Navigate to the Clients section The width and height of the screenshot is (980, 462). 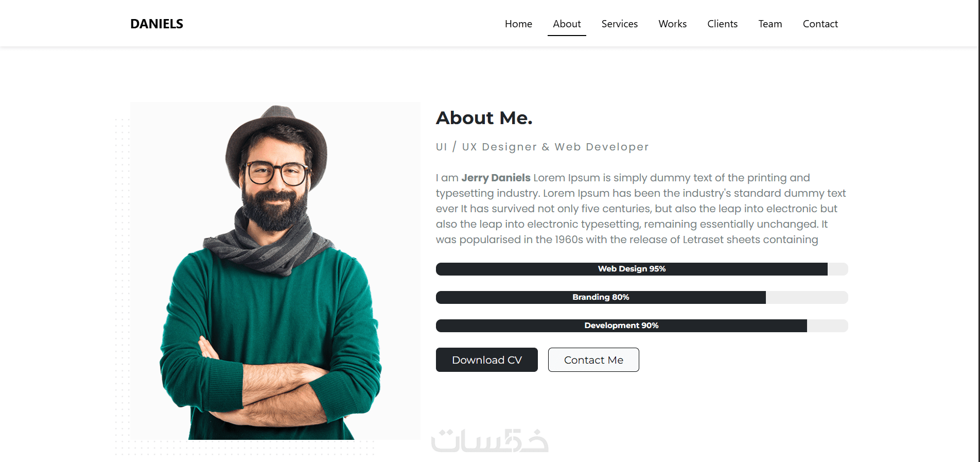722,24
